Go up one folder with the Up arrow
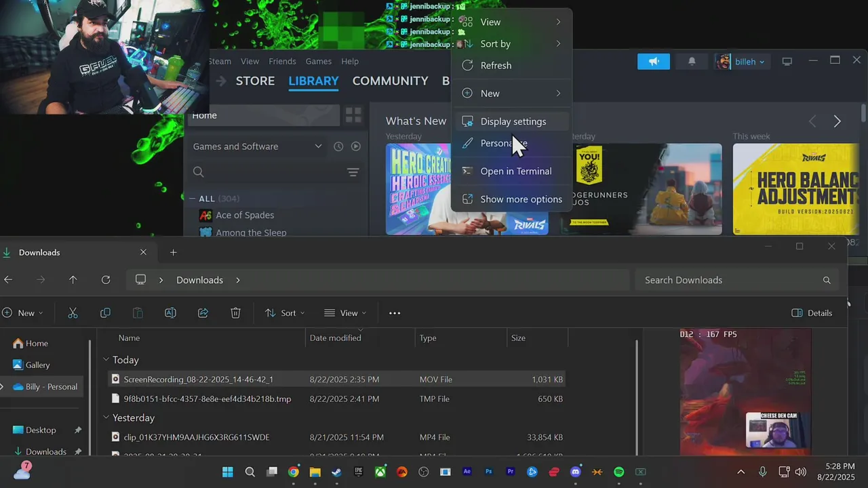This screenshot has height=488, width=868. pyautogui.click(x=73, y=280)
